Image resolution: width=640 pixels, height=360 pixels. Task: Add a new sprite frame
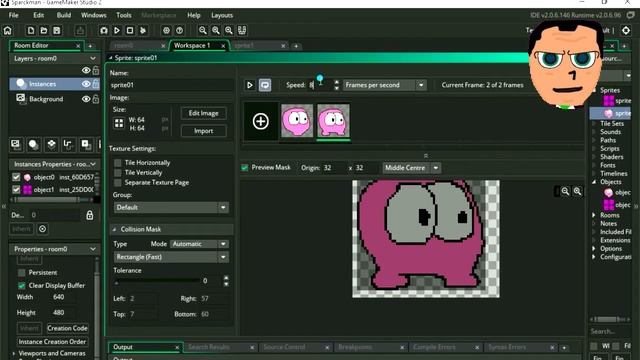pyautogui.click(x=260, y=121)
